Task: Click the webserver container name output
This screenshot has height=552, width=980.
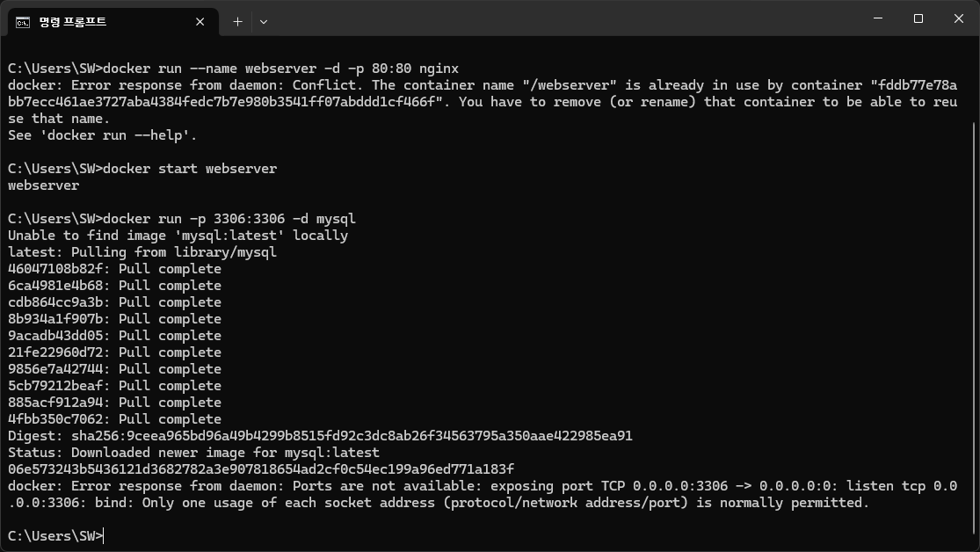Action: [x=42, y=185]
